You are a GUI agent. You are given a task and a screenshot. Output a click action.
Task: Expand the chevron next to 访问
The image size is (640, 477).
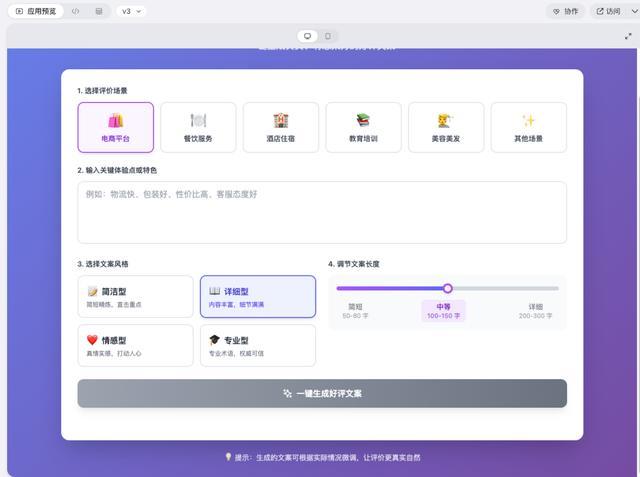tap(635, 11)
